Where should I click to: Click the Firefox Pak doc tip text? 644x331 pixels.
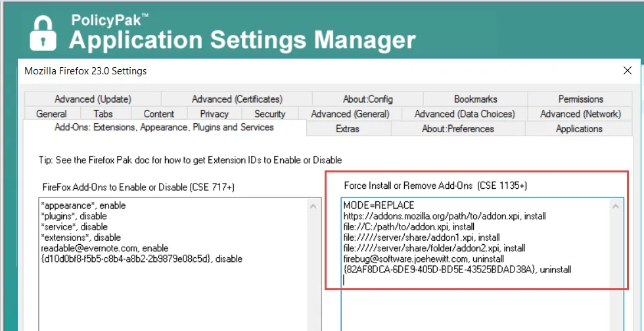coord(190,159)
